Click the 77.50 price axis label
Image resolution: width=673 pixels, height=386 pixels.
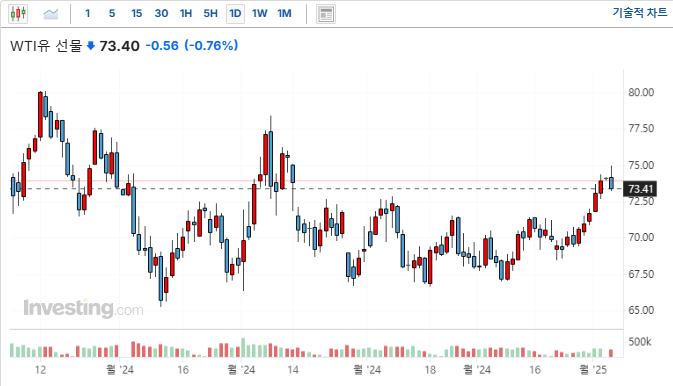click(x=641, y=128)
